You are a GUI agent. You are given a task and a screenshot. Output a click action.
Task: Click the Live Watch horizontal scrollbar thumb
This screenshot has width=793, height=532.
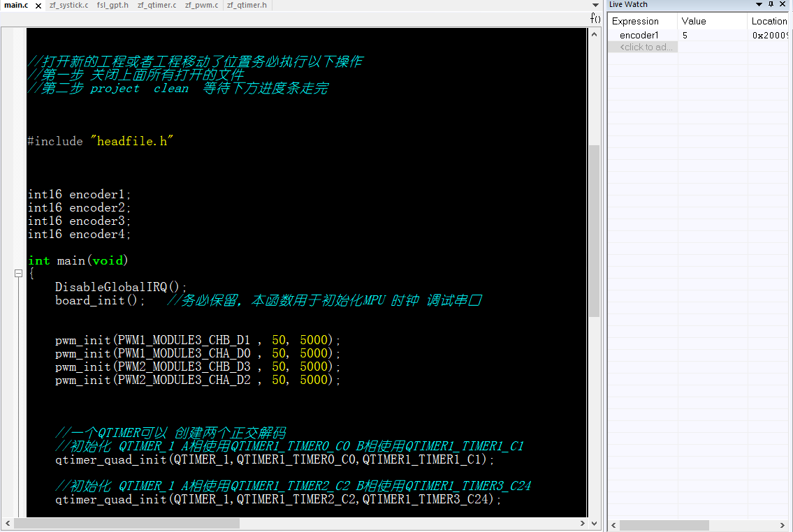664,526
